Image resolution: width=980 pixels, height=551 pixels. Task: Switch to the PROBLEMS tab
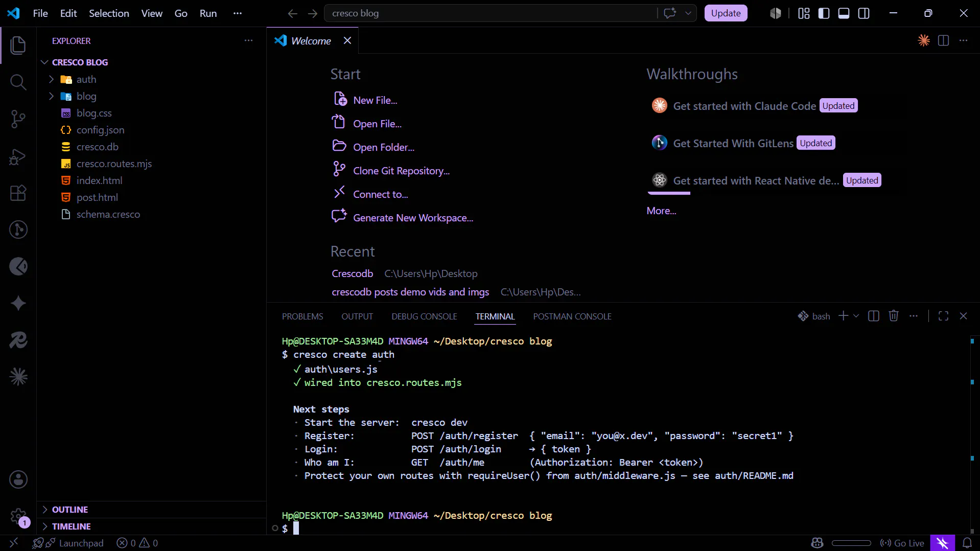click(x=302, y=316)
